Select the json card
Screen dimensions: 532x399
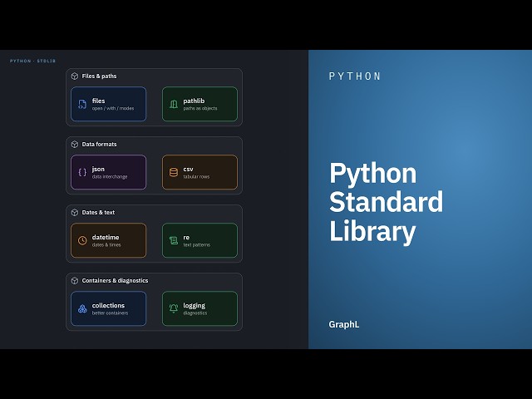(109, 172)
